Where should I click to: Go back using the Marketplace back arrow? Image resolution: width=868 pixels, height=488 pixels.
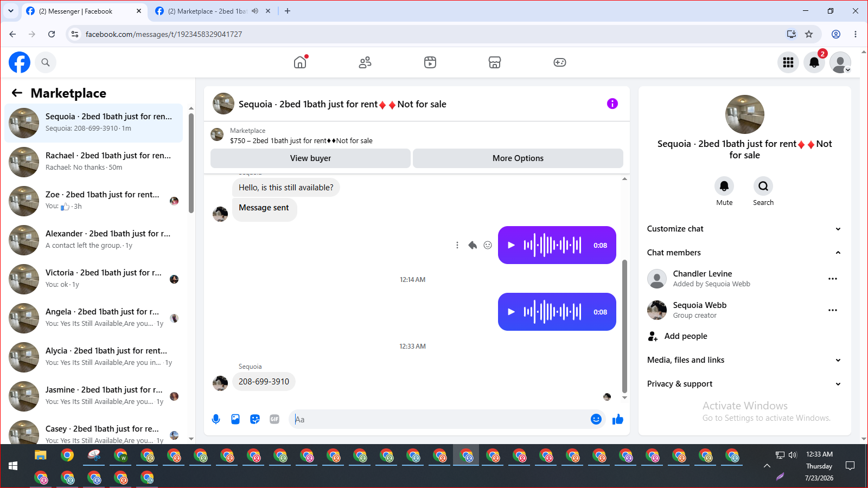click(x=17, y=93)
